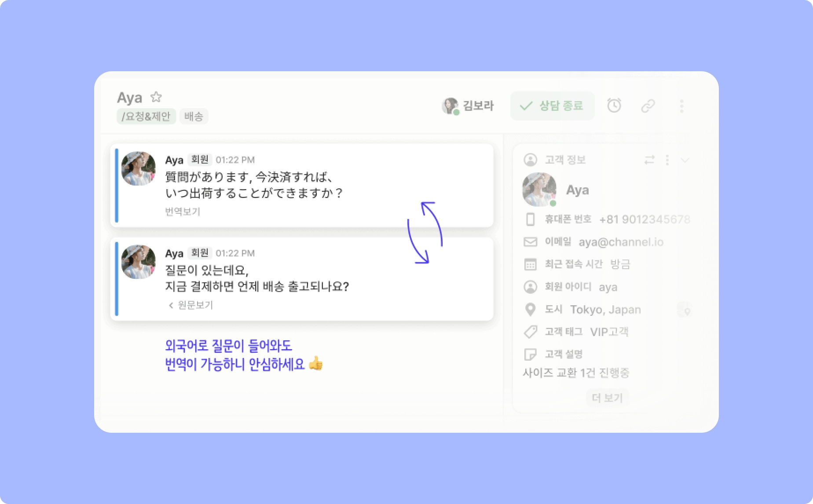
Task: Swap customer info with arrows icon
Action: [x=649, y=160]
